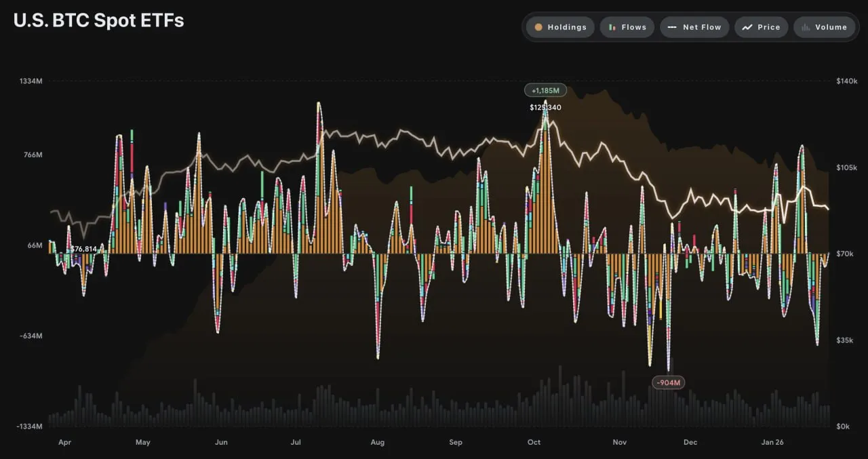Click the Oct label on the x-axis
This screenshot has height=459, width=868.
pyautogui.click(x=534, y=442)
